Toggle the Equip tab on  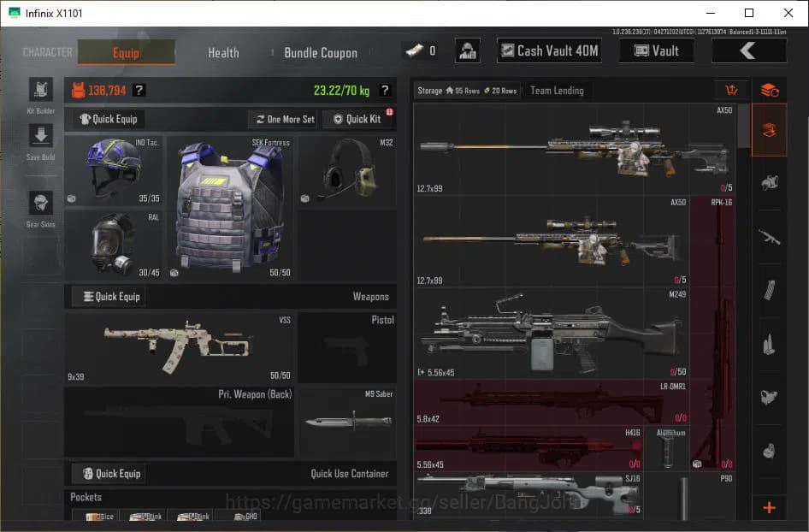pos(125,52)
